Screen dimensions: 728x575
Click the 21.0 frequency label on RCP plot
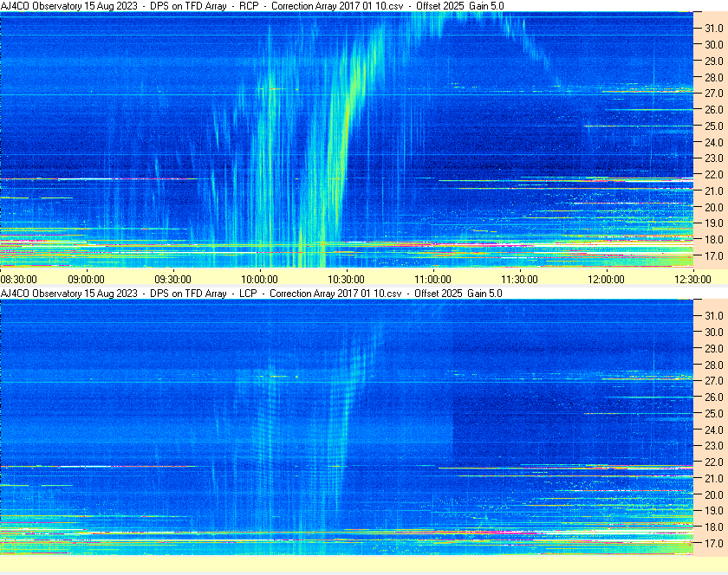click(714, 191)
